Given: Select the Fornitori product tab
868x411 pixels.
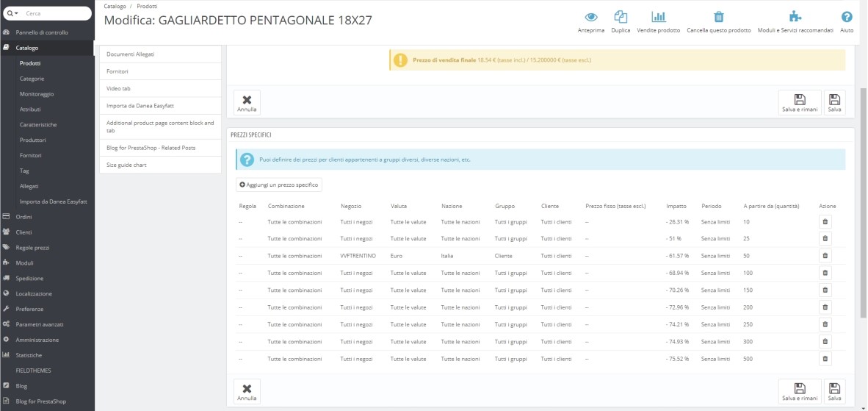Looking at the screenshot, I should point(161,71).
